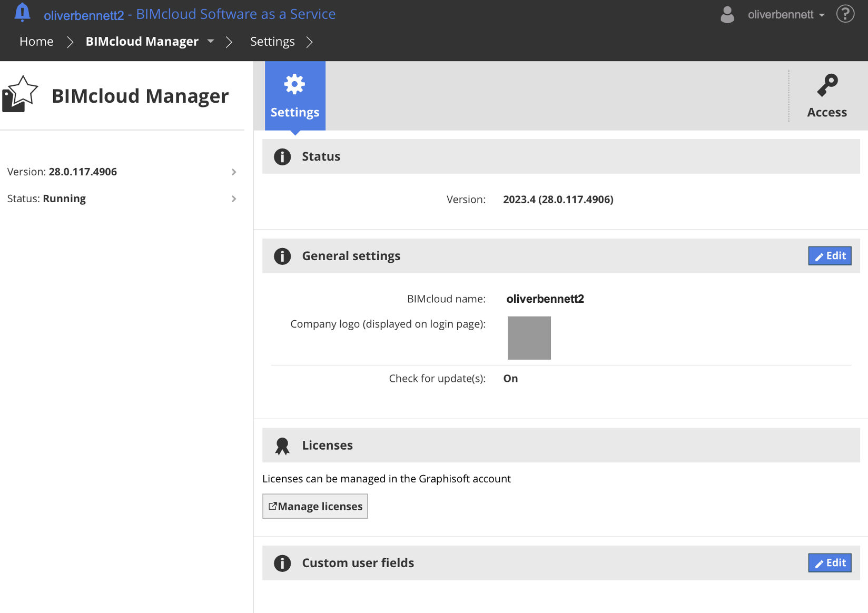
Task: Click the Licenses ribbon badge icon
Action: click(282, 446)
